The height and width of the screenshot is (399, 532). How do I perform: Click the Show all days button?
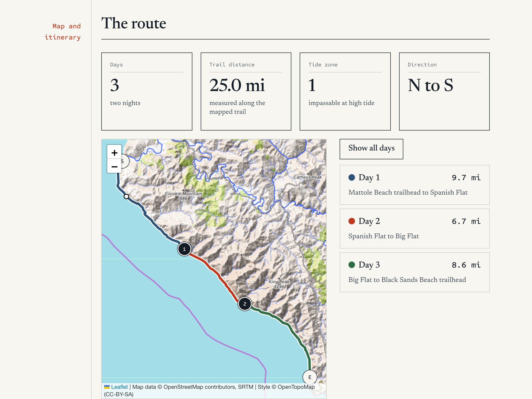[x=371, y=149]
